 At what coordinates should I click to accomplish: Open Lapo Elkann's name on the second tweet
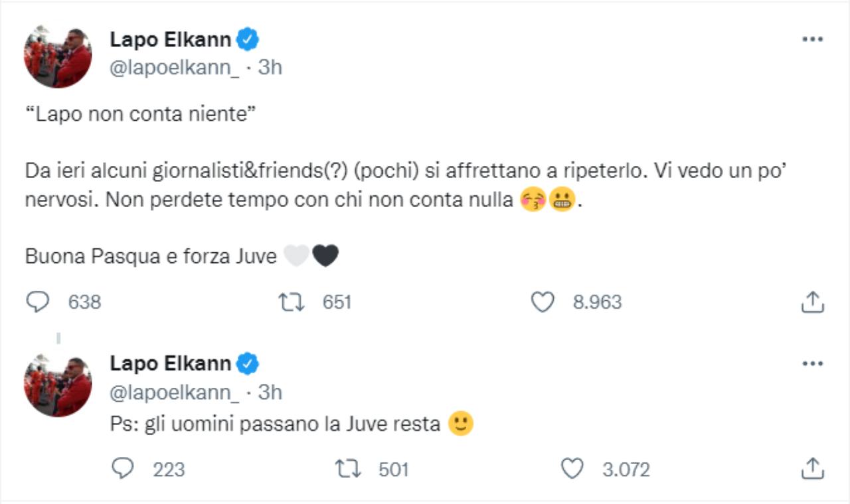[170, 364]
